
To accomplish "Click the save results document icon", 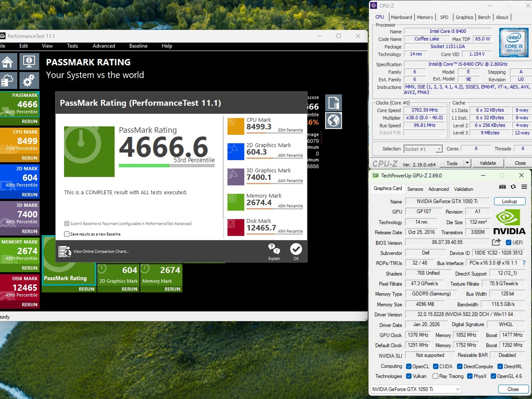I will pos(333,103).
